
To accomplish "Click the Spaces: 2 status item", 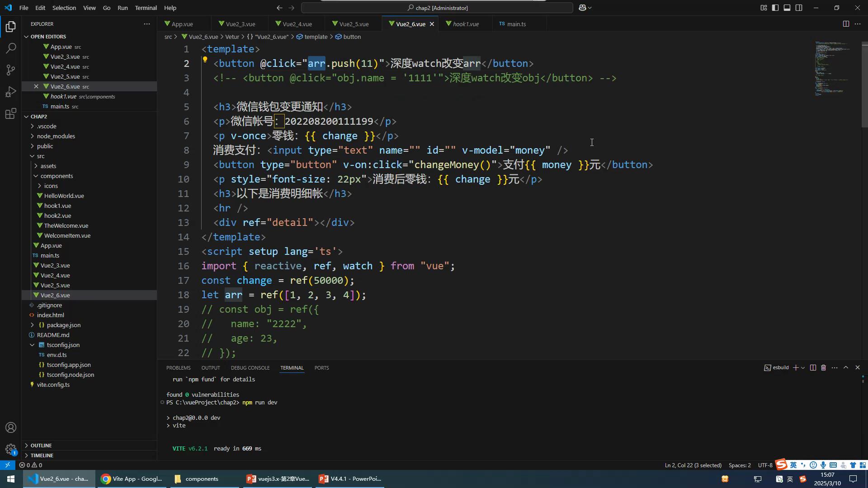I will click(740, 465).
